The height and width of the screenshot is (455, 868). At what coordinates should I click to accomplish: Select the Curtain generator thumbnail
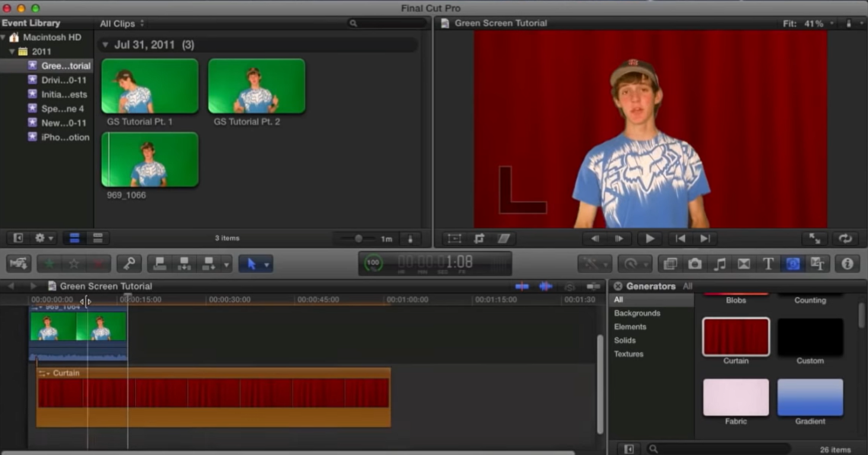pyautogui.click(x=735, y=337)
